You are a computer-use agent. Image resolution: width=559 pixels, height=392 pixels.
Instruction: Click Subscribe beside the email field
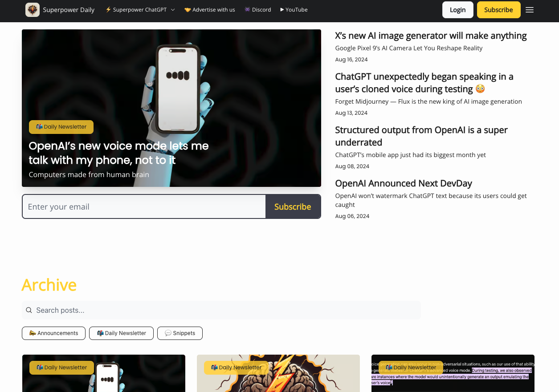[x=293, y=206]
